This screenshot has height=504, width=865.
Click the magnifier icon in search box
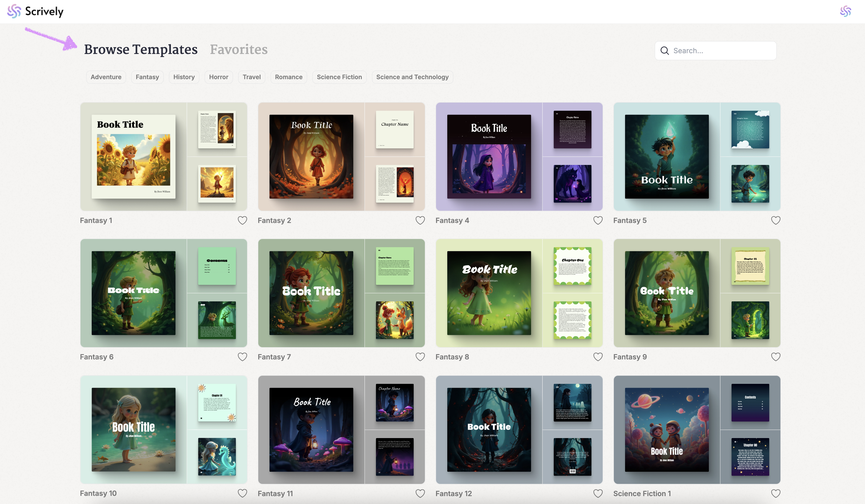tap(665, 51)
